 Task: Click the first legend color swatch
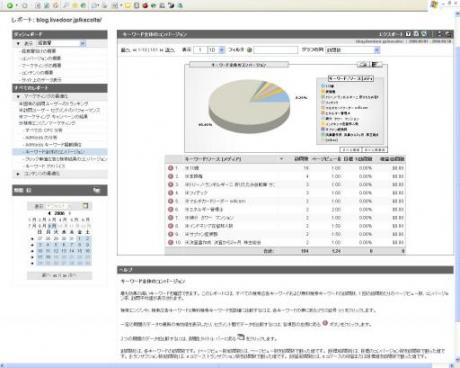(x=323, y=86)
